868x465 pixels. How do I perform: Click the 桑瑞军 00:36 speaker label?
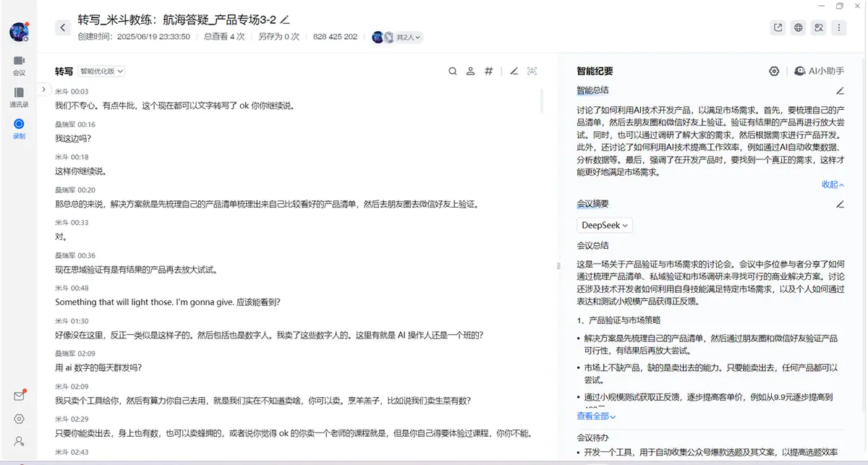tap(75, 255)
